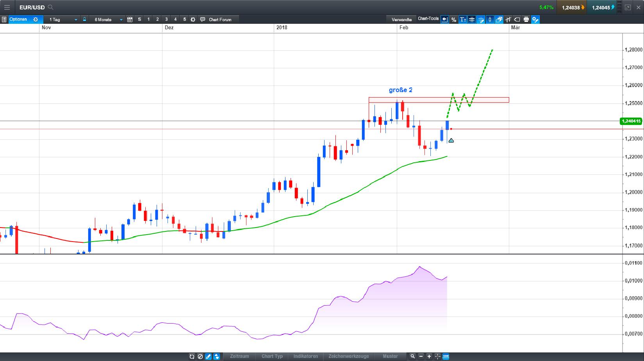Toggle the drawing pencil in the bottom bar
The width and height of the screenshot is (644, 361).
208,356
